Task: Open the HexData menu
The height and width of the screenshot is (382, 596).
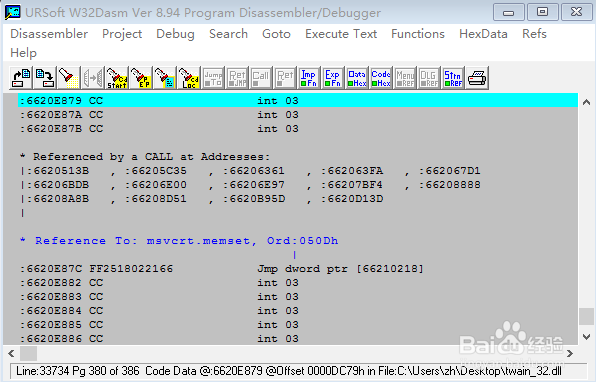Action: pos(483,34)
